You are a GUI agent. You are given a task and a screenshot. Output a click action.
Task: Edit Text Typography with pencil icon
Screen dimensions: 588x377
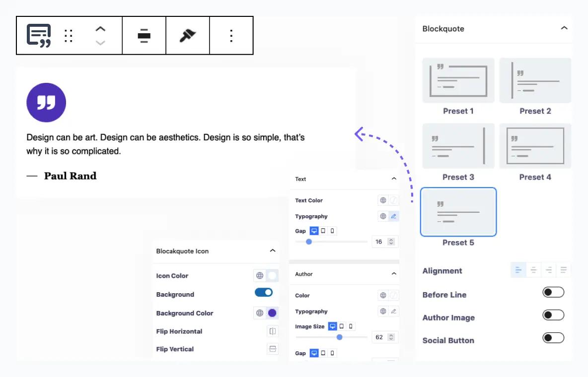394,216
